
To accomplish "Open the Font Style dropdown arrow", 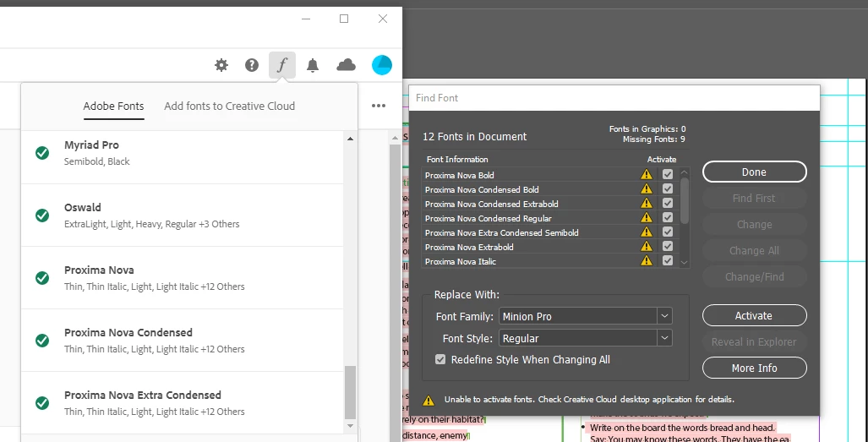I will pyautogui.click(x=664, y=338).
